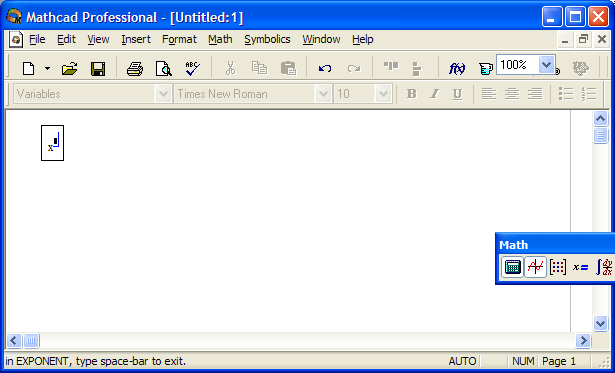Open Matrix palette in Math toolbar
615x373 pixels.
pyautogui.click(x=558, y=267)
